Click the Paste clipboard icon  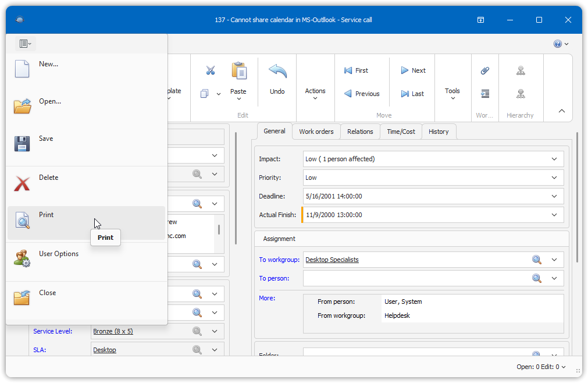point(238,72)
